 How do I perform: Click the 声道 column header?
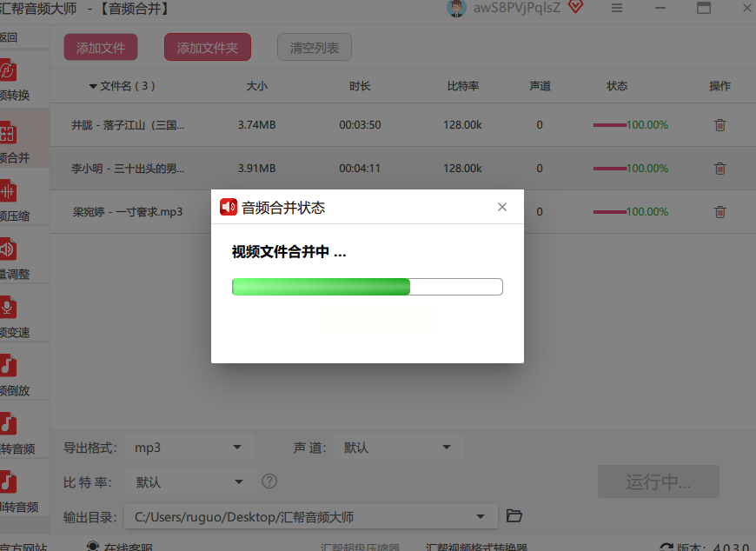pyautogui.click(x=540, y=86)
